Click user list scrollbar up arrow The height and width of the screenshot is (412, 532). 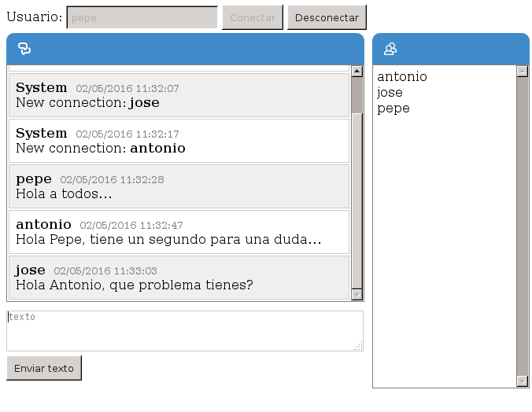coord(523,71)
